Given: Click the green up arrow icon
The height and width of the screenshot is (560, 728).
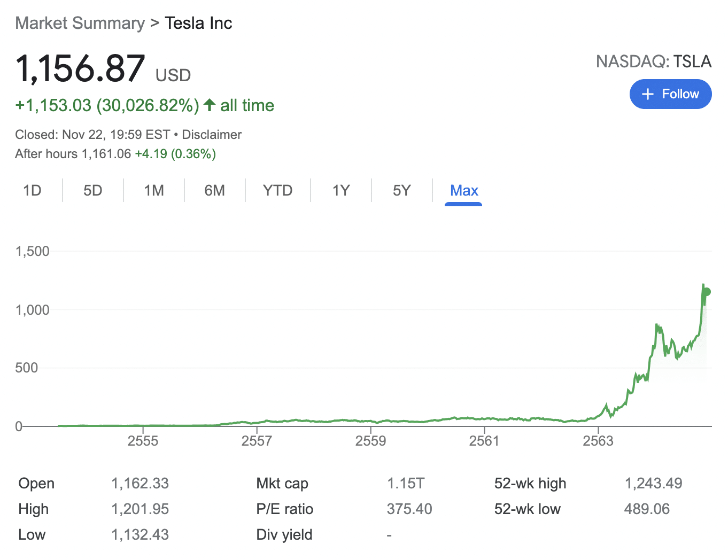Looking at the screenshot, I should click(x=210, y=105).
